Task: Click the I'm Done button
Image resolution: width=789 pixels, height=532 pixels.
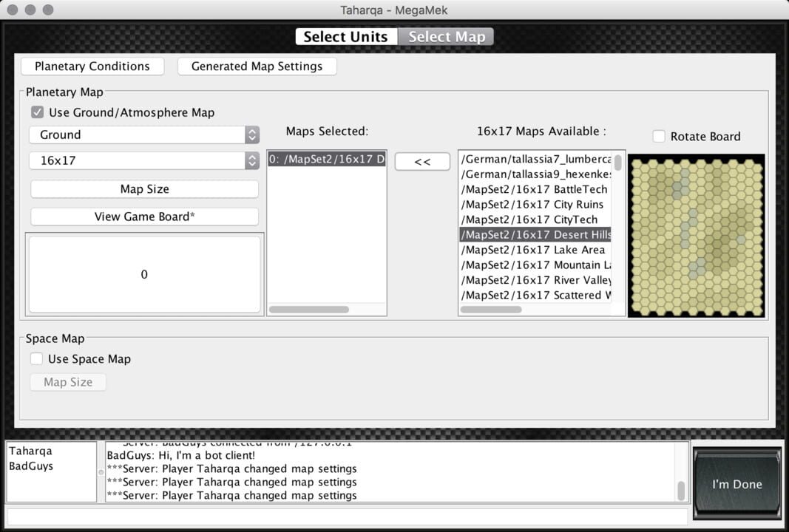Action: tap(736, 485)
